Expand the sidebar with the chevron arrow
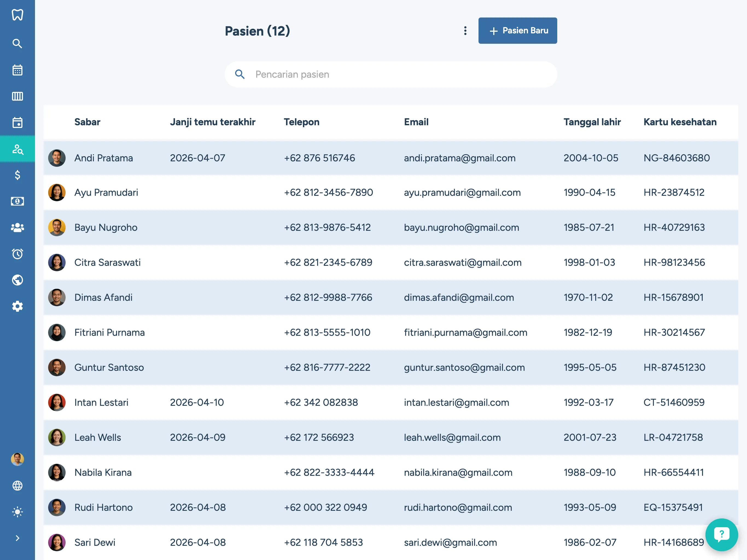747x560 pixels. (17, 538)
